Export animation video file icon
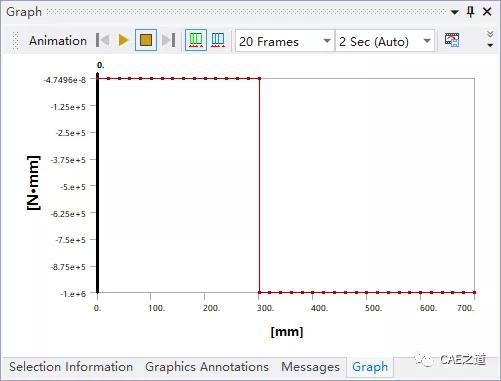The image size is (501, 381). tap(452, 40)
